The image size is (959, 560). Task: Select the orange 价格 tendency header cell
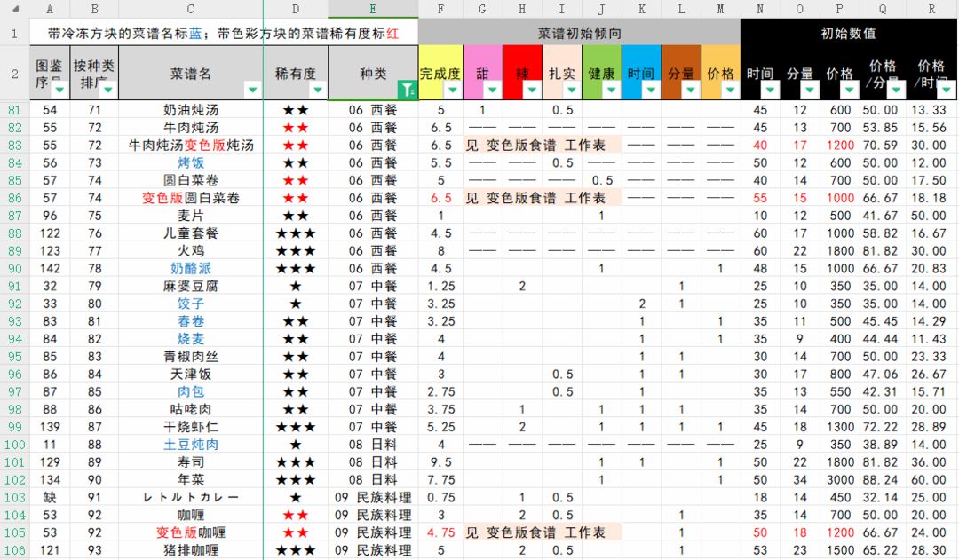(720, 73)
